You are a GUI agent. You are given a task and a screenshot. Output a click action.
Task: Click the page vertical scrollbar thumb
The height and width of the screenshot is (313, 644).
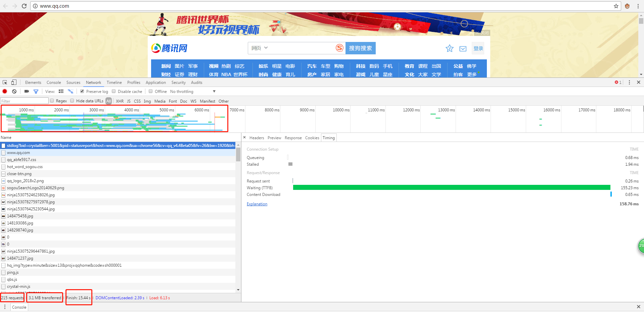(x=641, y=21)
